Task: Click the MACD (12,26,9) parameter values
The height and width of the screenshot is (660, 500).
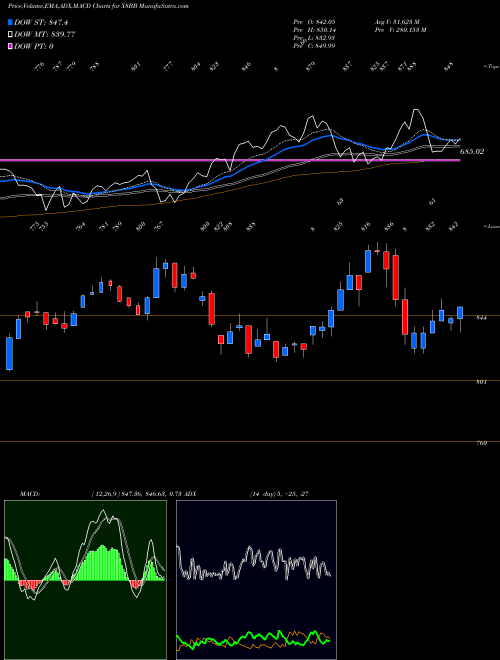Action: (x=137, y=494)
